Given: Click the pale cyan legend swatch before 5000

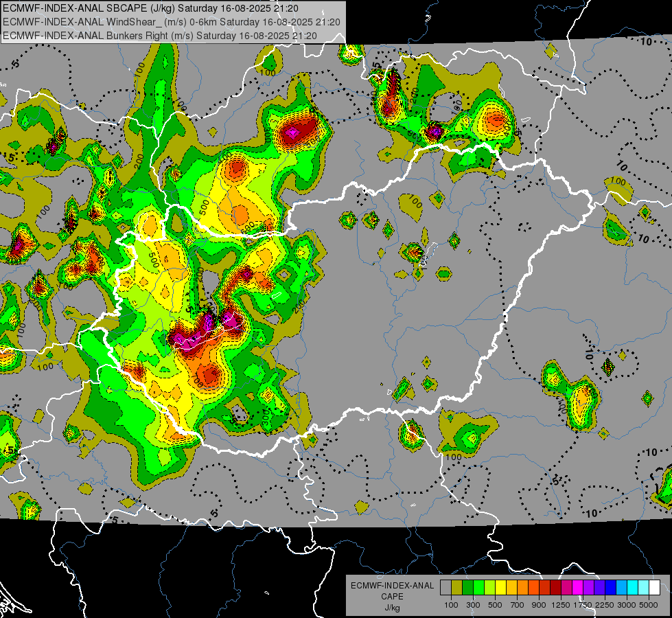Looking at the screenshot, I should coord(644,588).
